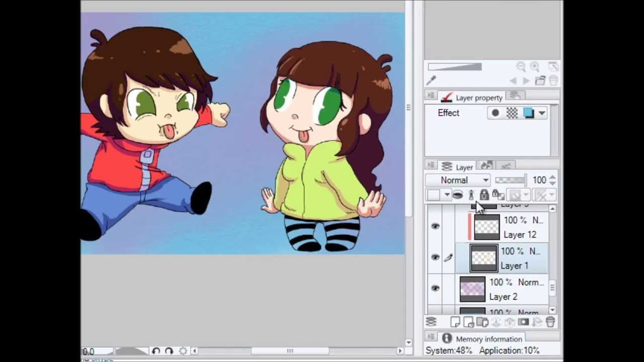The image size is (644, 362).
Task: Open the Layer panel menu icon
Action: tap(431, 165)
